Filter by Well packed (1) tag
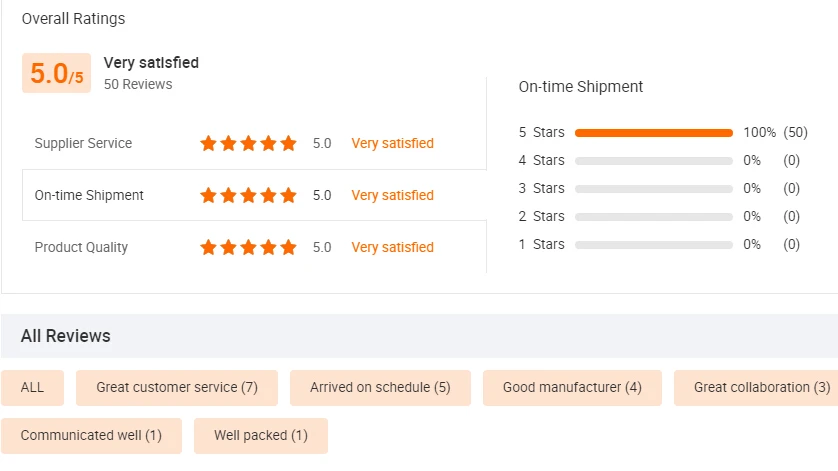This screenshot has height=471, width=838. tap(260, 435)
